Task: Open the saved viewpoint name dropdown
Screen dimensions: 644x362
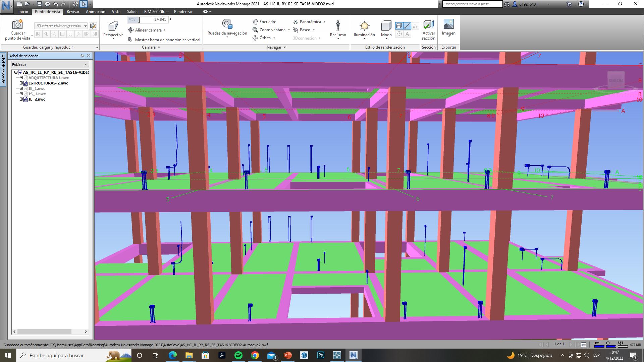Action: tap(86, 26)
